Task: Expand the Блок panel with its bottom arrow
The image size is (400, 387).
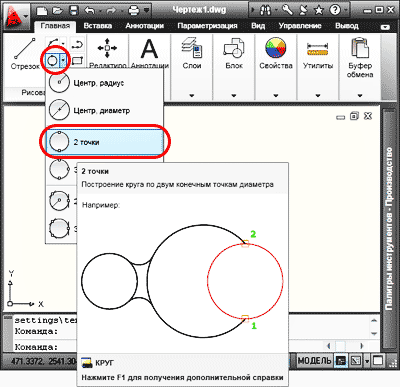Action: [x=234, y=96]
